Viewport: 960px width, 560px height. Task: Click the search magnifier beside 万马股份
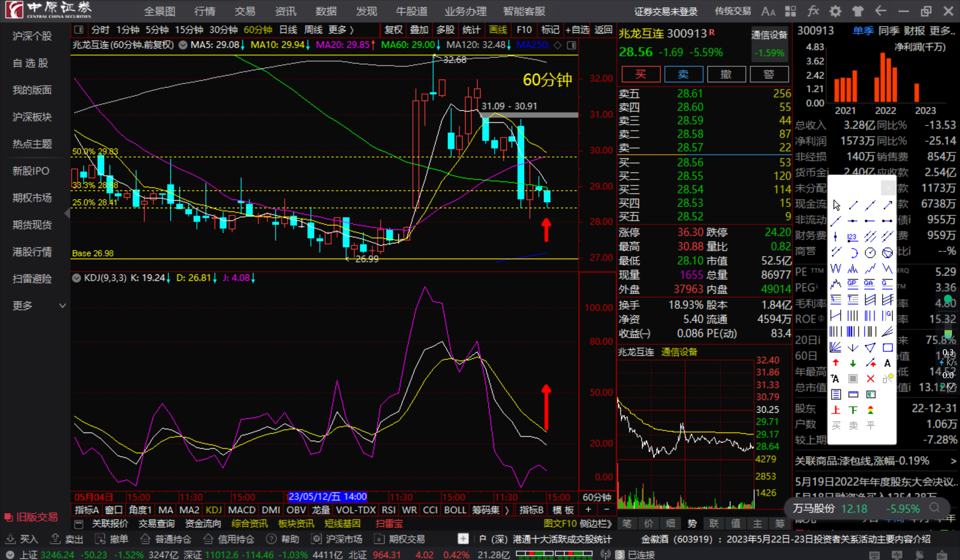(x=934, y=508)
